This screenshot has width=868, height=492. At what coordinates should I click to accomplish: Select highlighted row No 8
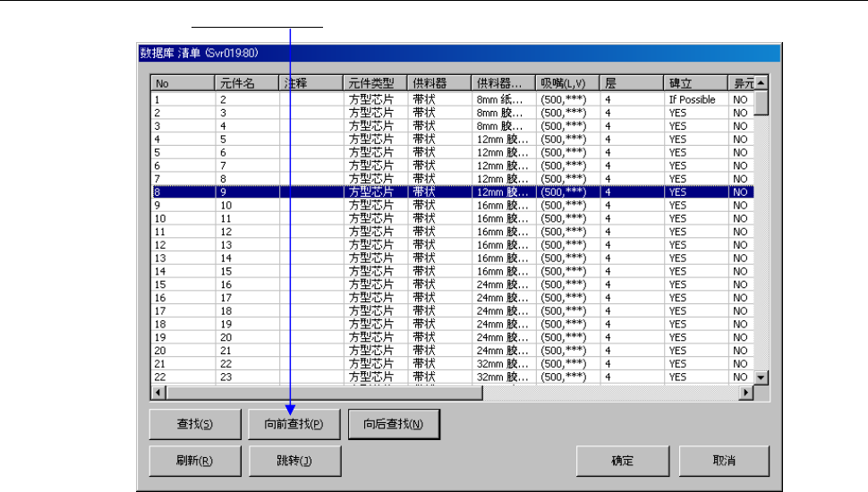pos(453,192)
